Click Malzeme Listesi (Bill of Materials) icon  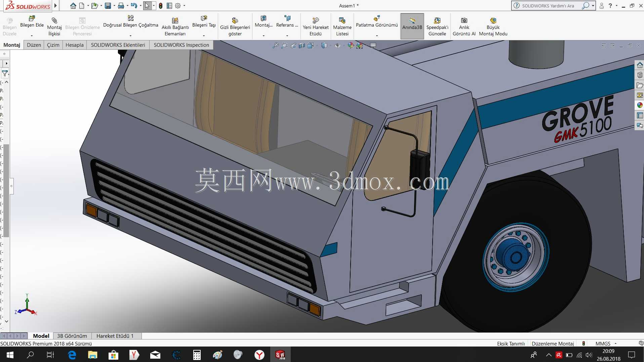(342, 21)
